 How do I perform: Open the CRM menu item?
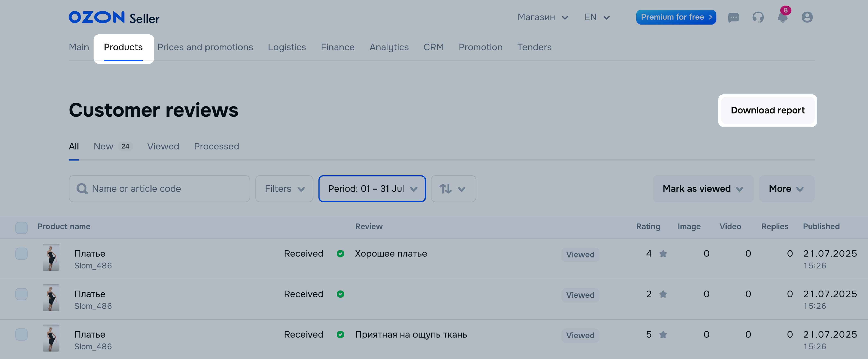coord(433,47)
